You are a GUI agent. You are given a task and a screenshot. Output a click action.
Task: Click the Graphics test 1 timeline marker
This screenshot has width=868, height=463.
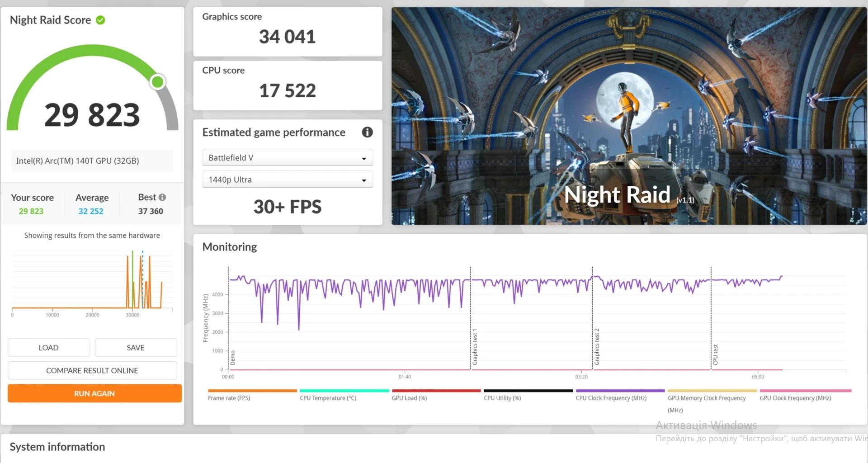tap(475, 347)
